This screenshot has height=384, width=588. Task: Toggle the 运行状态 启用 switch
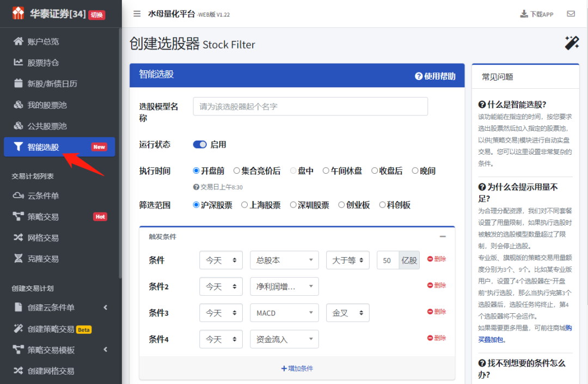200,145
